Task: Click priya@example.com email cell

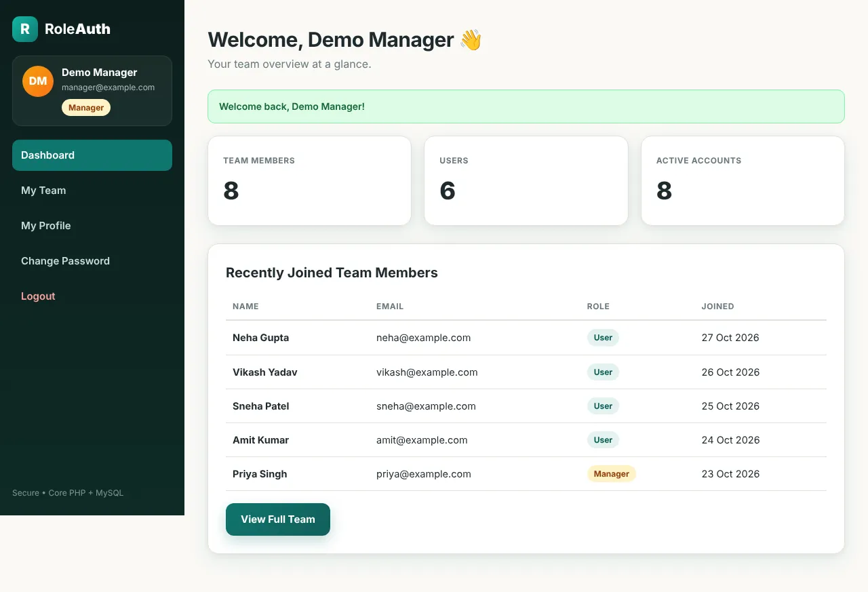Action: point(424,474)
